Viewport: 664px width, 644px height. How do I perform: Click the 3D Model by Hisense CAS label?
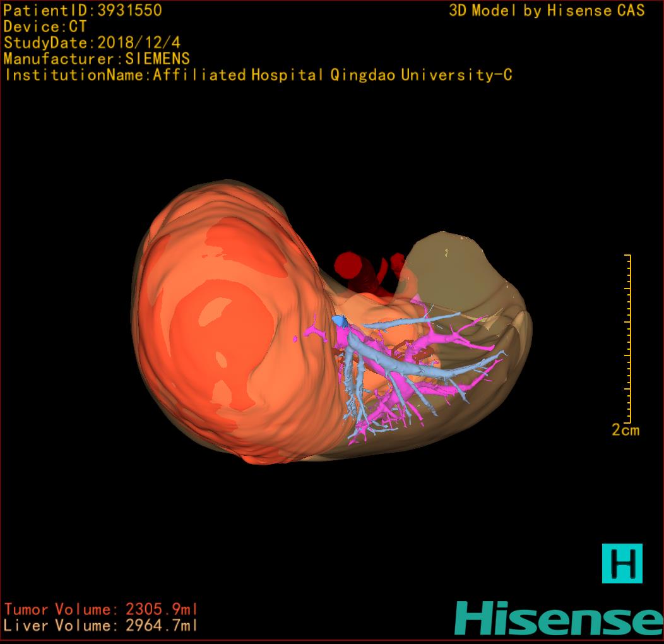coord(547,10)
